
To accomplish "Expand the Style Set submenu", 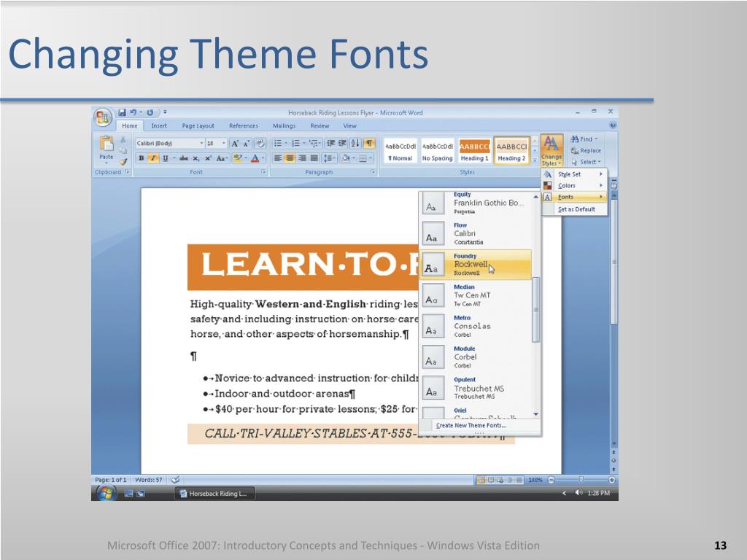I will pos(574,174).
